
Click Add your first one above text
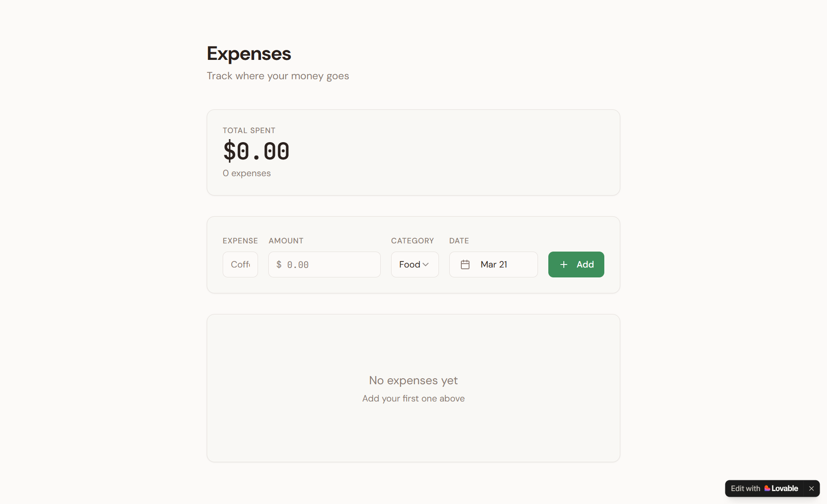pyautogui.click(x=413, y=398)
